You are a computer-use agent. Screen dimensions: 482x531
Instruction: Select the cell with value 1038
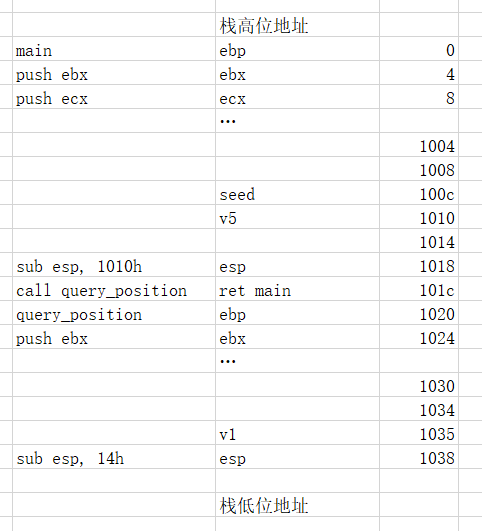tap(419, 457)
